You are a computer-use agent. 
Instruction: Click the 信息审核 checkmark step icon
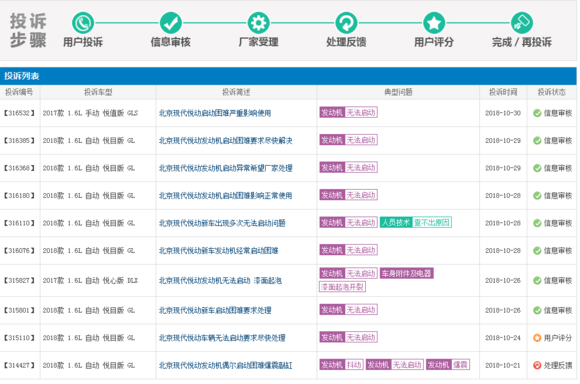pos(171,23)
